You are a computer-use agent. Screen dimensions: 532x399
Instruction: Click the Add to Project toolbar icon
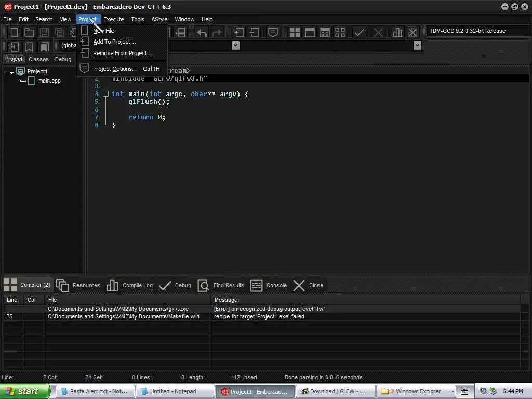(x=239, y=33)
